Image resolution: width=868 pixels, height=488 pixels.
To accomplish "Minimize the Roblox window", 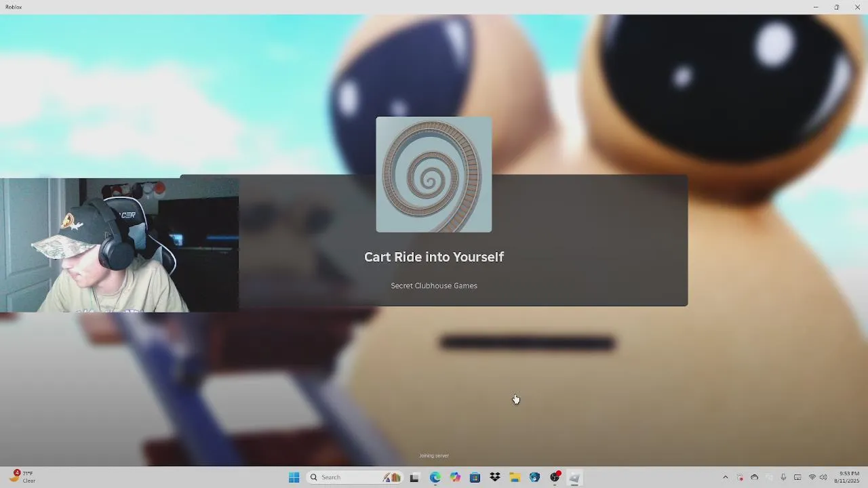I will click(x=816, y=7).
